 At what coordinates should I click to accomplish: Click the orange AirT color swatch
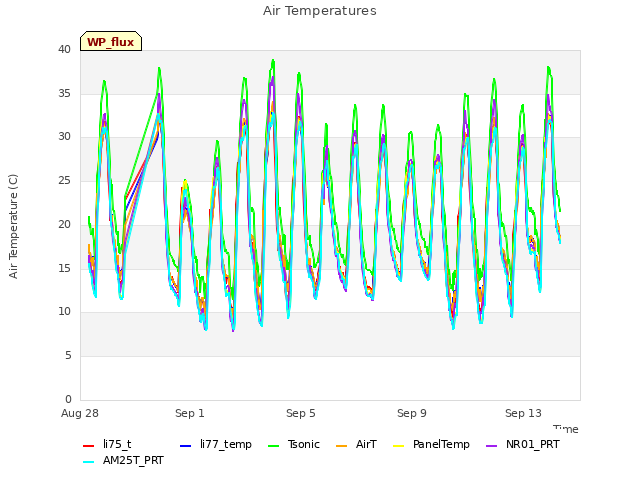pyautogui.click(x=342, y=446)
